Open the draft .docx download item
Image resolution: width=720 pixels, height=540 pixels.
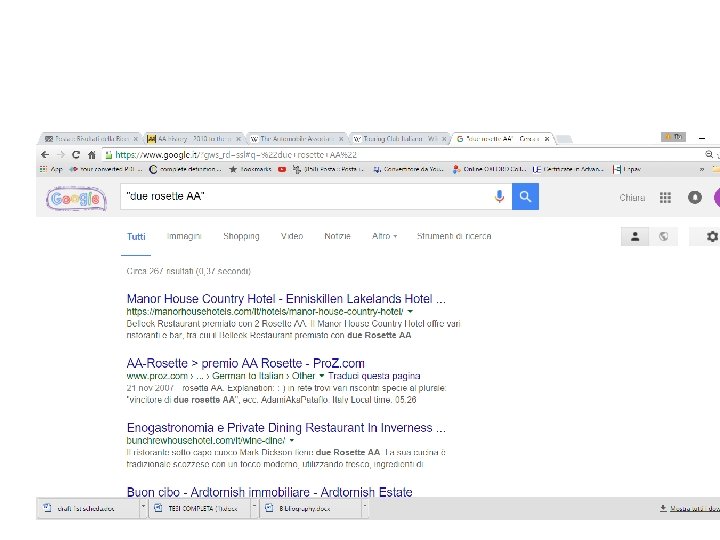coord(87,508)
